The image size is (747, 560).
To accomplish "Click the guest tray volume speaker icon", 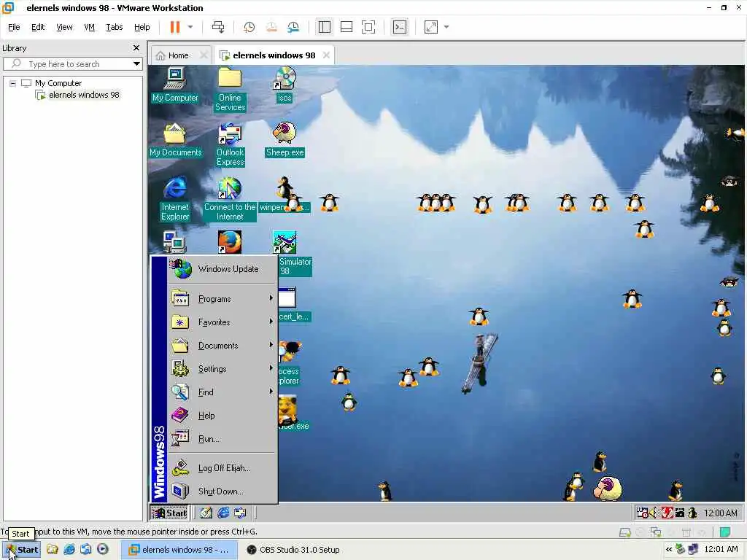I will [x=654, y=513].
